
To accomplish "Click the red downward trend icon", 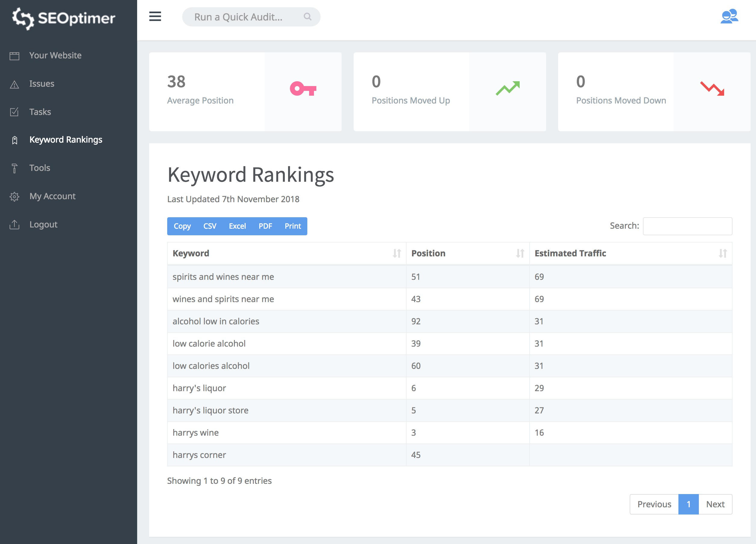I will (x=712, y=89).
